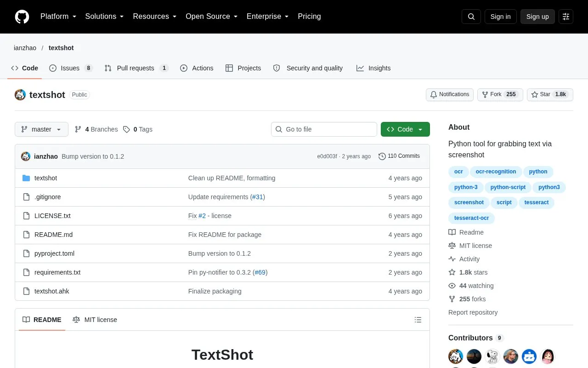Switch to the Issues tab
Viewport: 588px width, 368px height.
click(x=71, y=68)
